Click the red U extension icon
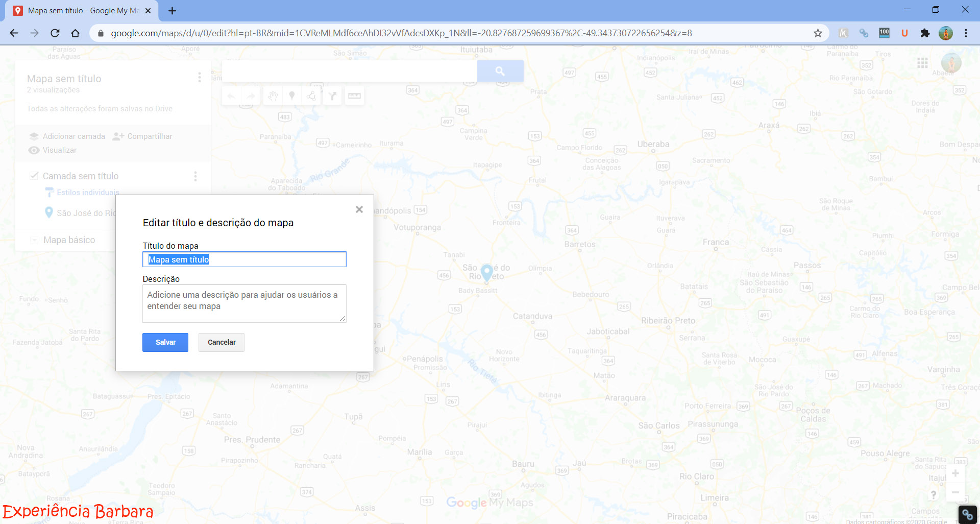Viewport: 980px width, 524px height. (904, 33)
